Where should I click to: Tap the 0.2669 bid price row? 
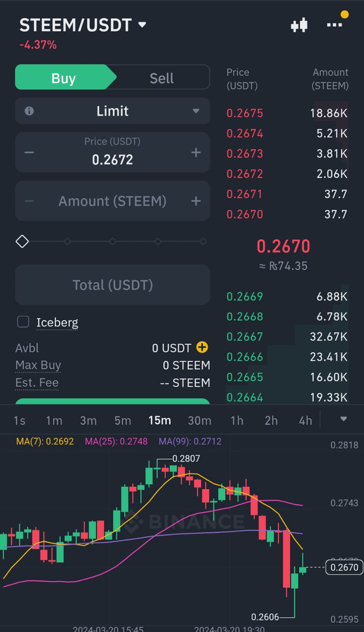click(x=287, y=296)
